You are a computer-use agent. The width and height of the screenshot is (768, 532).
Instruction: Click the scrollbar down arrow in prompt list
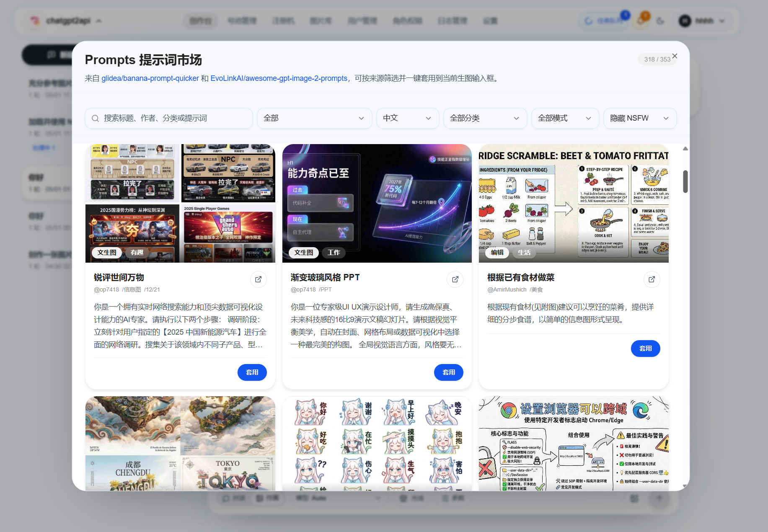click(x=685, y=486)
